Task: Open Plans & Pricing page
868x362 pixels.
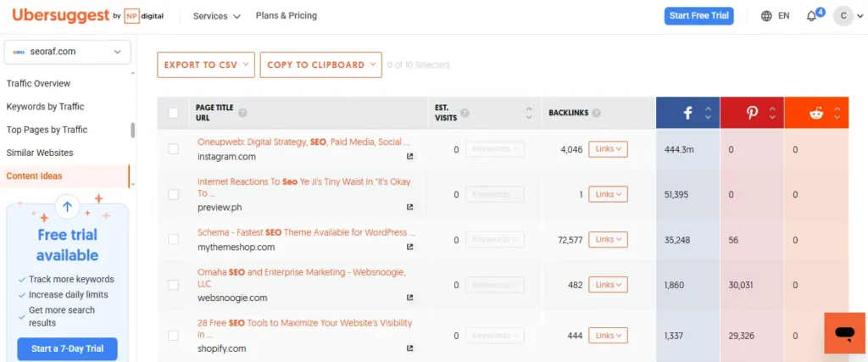Action: click(x=287, y=15)
